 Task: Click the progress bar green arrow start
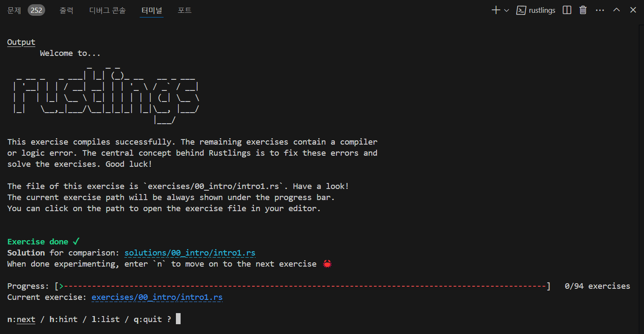[61, 286]
